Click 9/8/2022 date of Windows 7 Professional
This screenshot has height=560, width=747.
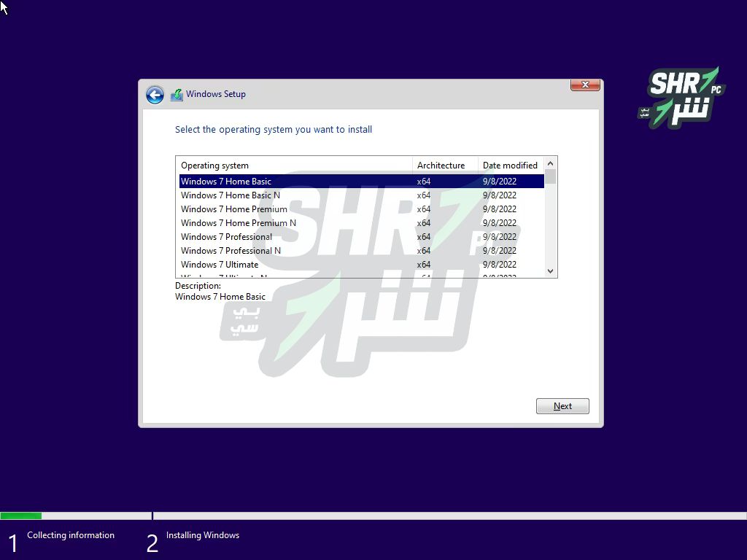499,237
